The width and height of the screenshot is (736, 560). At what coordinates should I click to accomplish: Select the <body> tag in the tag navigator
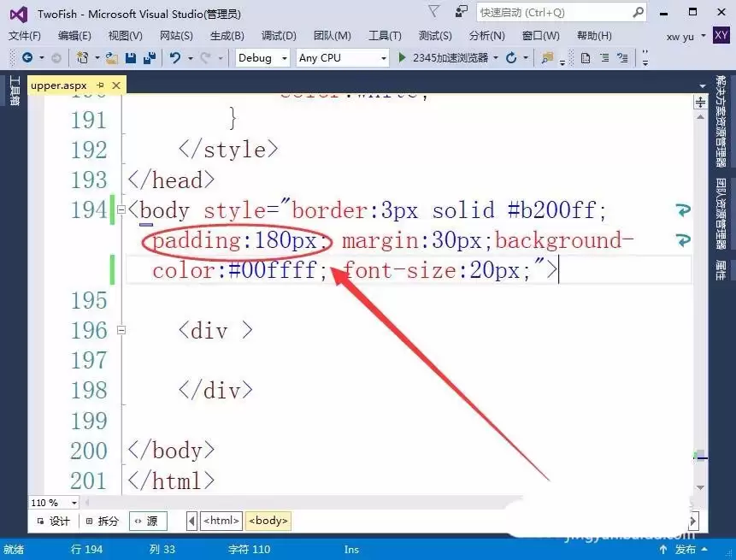coord(268,520)
